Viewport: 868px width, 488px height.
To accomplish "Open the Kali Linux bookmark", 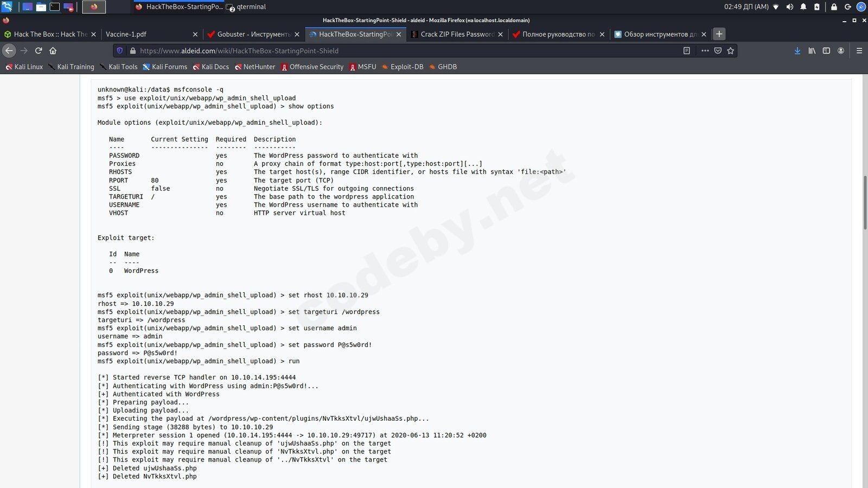I will pos(24,67).
